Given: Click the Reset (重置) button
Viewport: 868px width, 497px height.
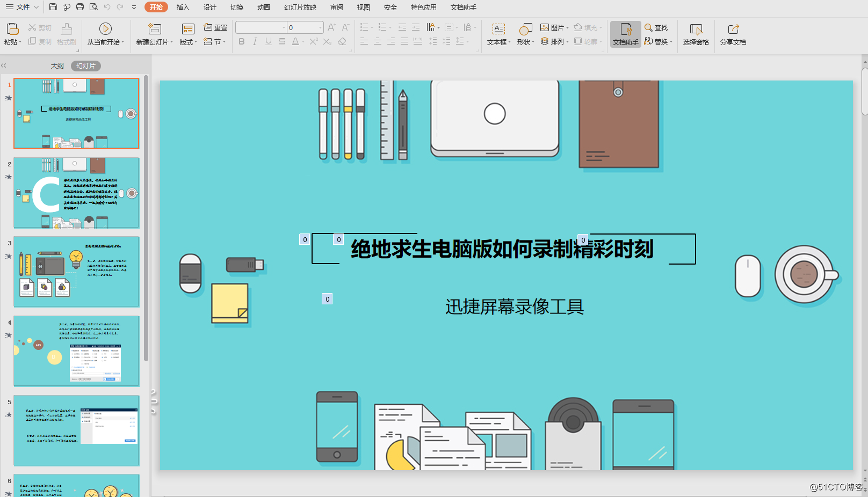Looking at the screenshot, I should click(x=215, y=27).
